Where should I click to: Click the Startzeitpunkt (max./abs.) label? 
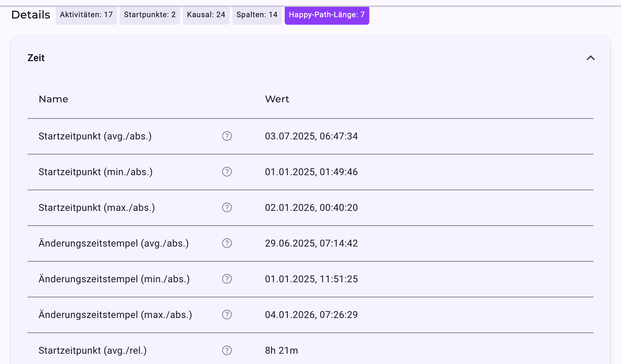point(97,208)
